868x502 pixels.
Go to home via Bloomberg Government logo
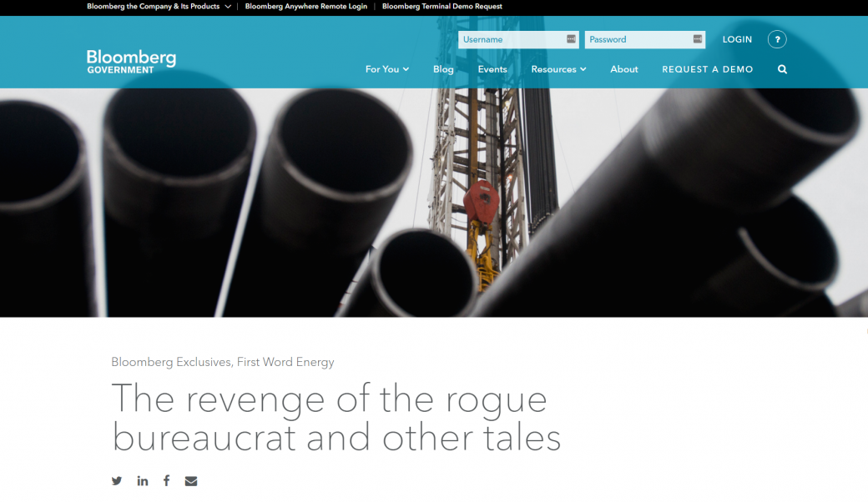[131, 61]
